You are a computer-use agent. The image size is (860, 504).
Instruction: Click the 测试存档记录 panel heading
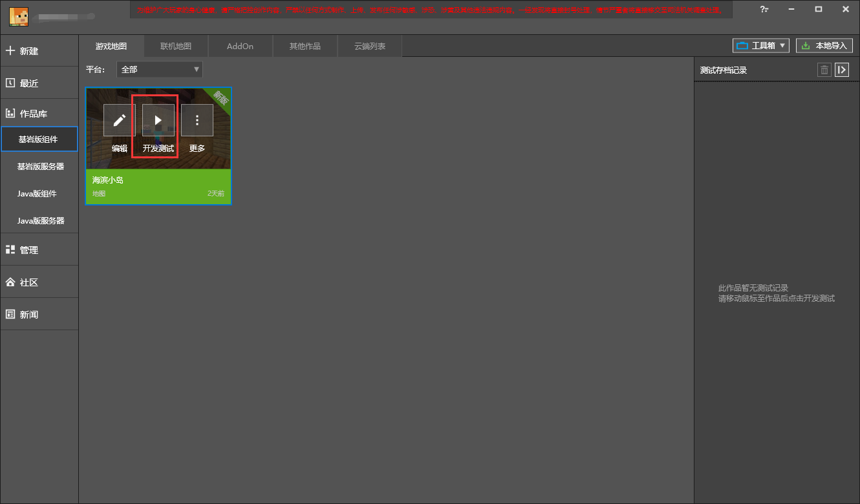click(724, 70)
